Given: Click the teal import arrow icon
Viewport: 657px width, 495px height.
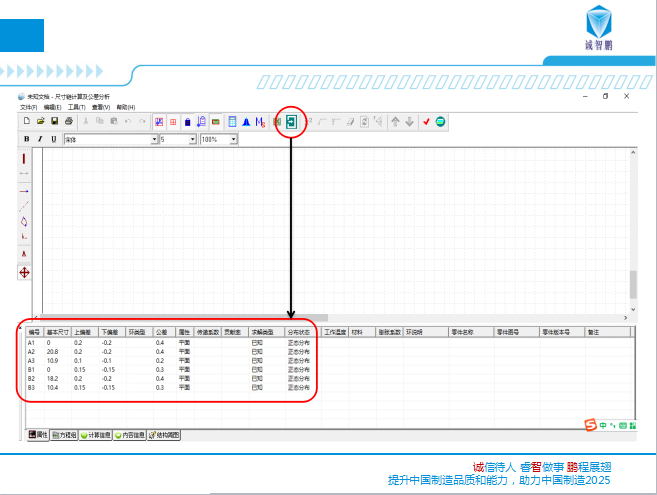Looking at the screenshot, I should click(x=291, y=122).
